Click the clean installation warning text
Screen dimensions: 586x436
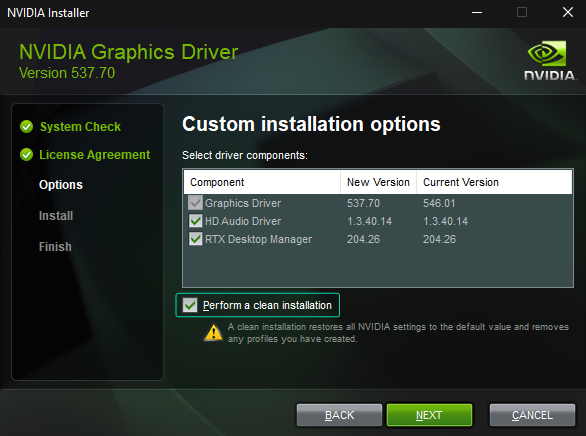click(x=398, y=333)
